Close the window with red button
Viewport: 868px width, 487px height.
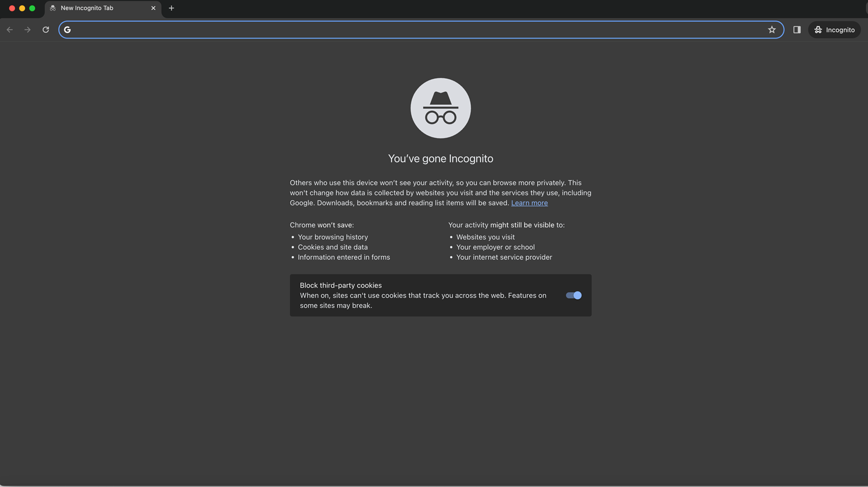pyautogui.click(x=12, y=8)
